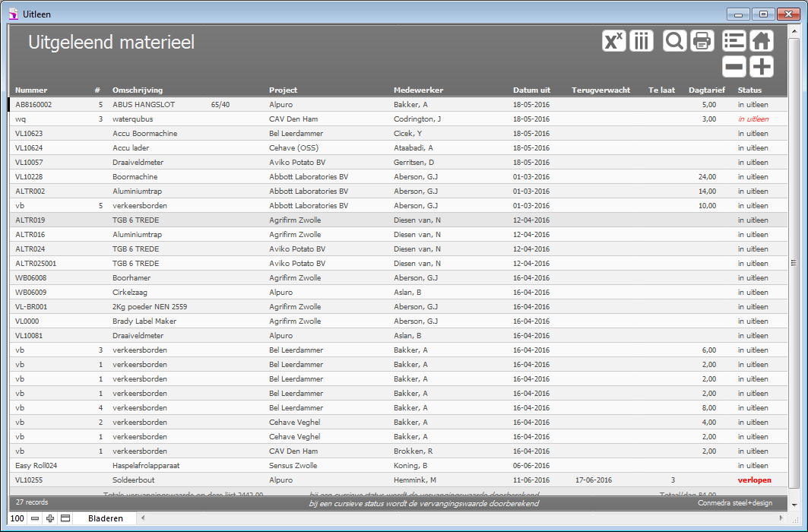The width and height of the screenshot is (808, 532).
Task: Toggle the status toolbar visibility icon
Action: [65, 518]
